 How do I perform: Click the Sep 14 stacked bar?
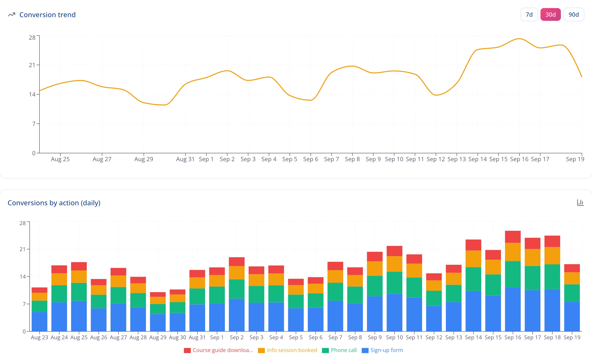coord(473,285)
